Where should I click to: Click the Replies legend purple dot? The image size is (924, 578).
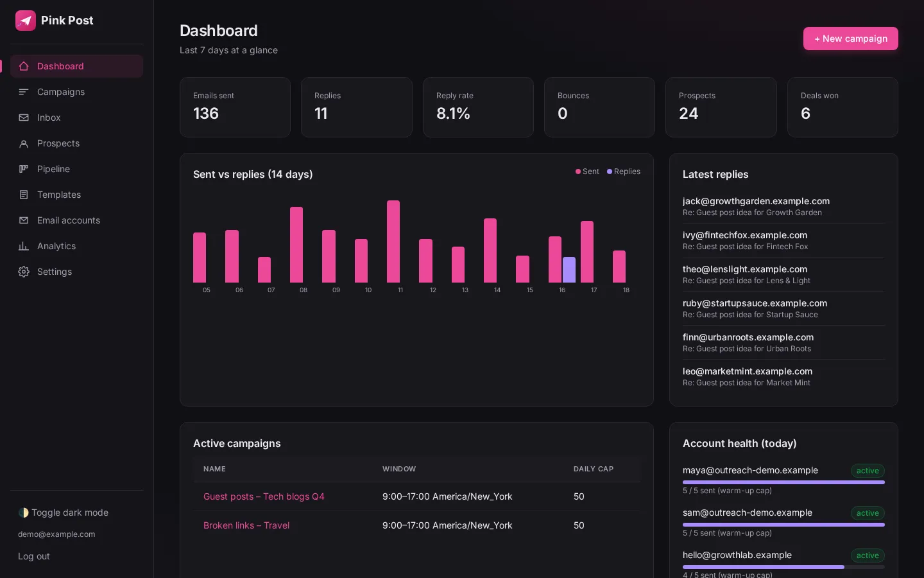(x=610, y=171)
